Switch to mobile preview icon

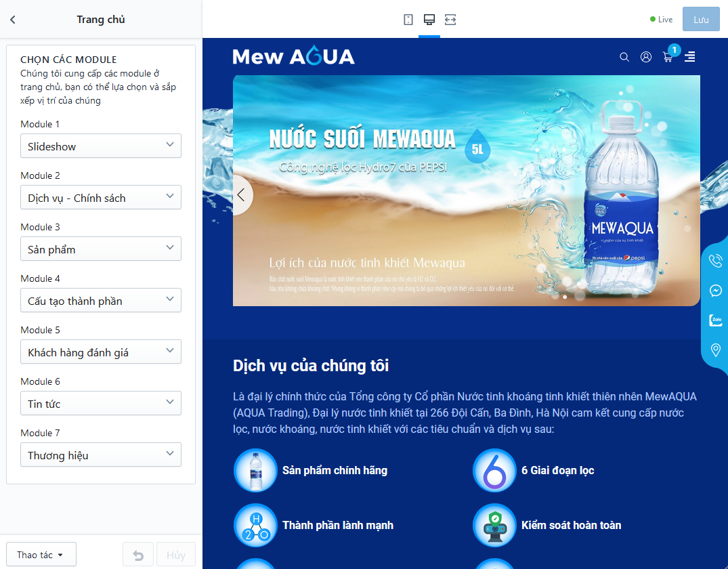click(408, 20)
